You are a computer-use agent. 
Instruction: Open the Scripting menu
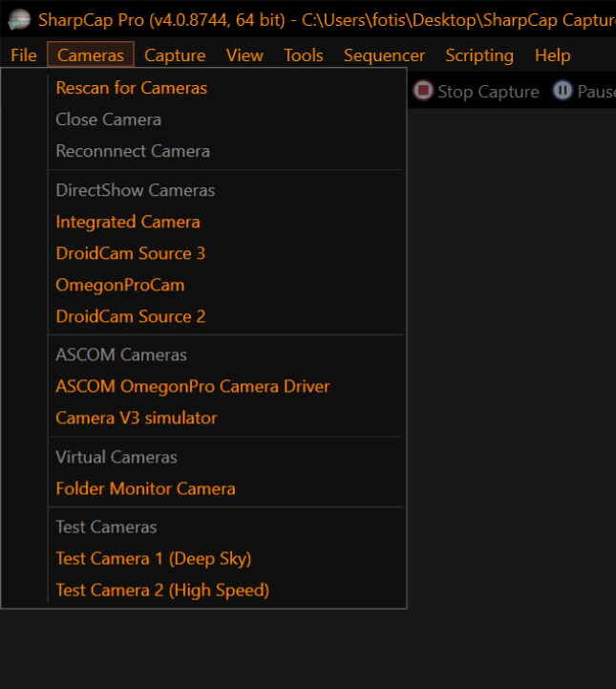479,55
